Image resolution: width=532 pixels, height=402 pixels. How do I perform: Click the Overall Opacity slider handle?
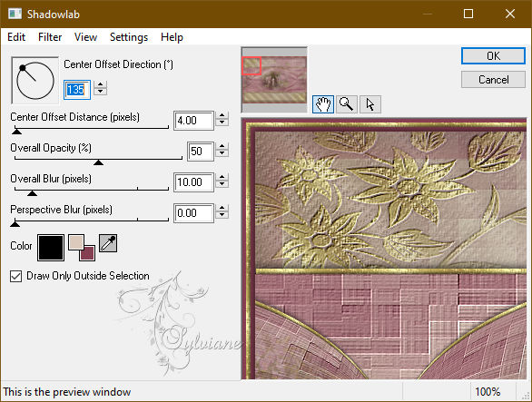pyautogui.click(x=98, y=162)
